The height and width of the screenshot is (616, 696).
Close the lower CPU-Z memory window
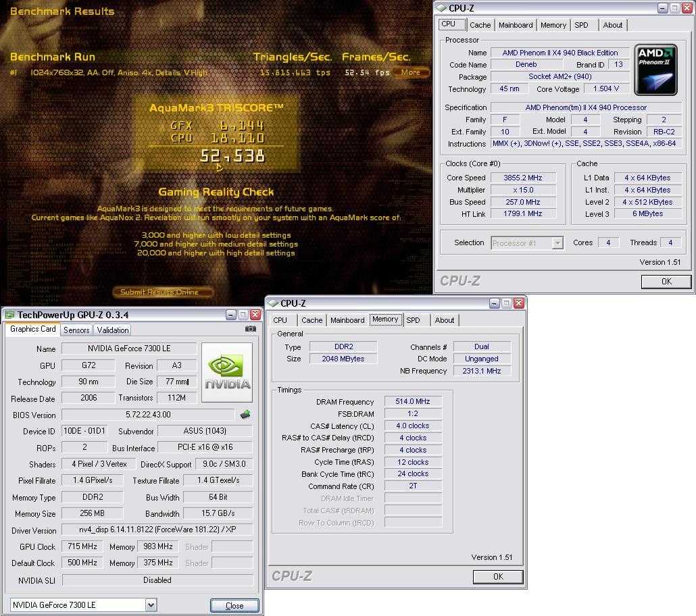point(518,303)
